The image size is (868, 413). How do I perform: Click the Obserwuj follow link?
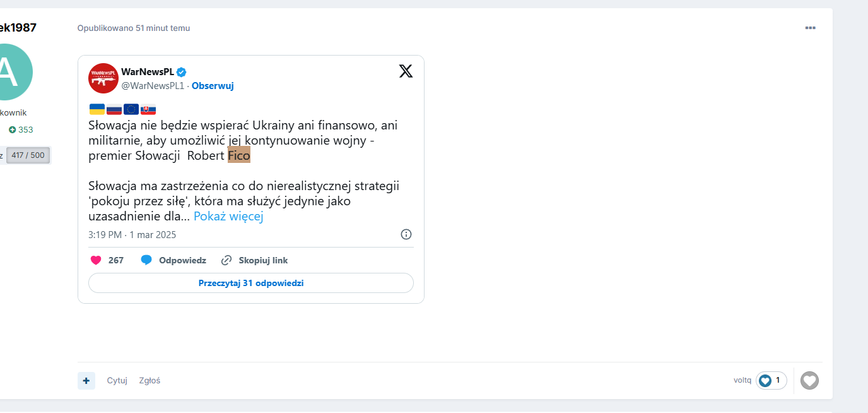(213, 86)
